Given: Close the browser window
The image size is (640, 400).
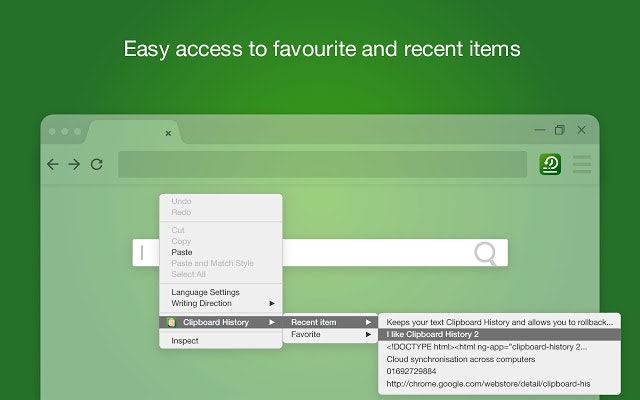Looking at the screenshot, I should click(x=581, y=130).
